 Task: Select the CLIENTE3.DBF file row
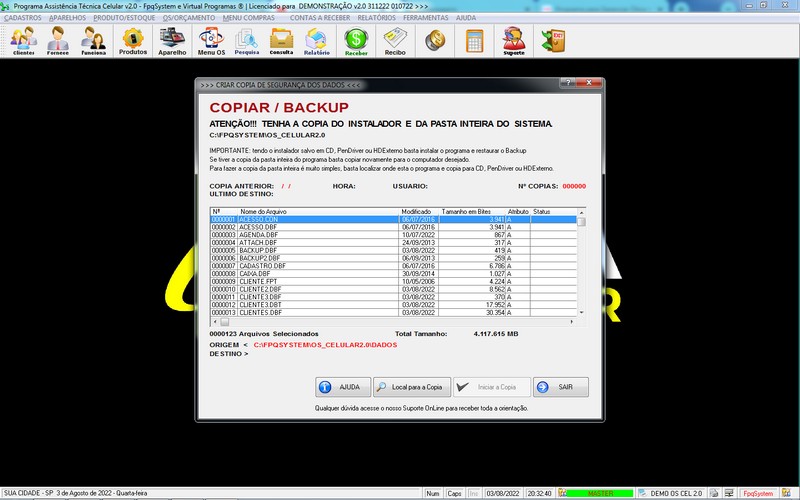coord(393,297)
